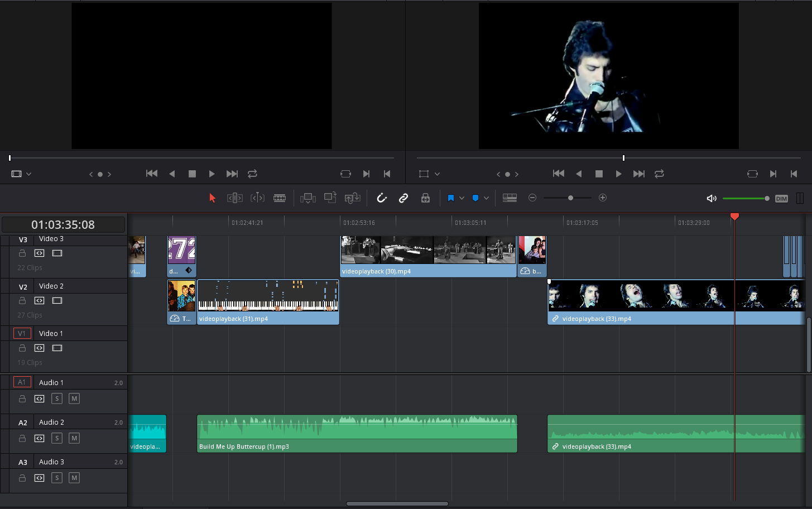Select the Blade edit mode tool
Viewport: 812px width, 509px height.
[x=280, y=198]
